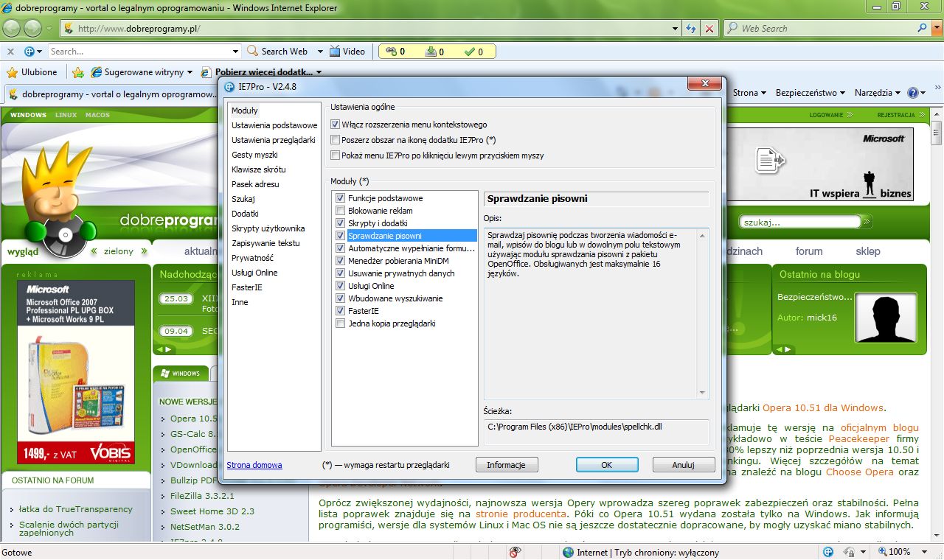
Task: Open the Sugerowane witryny dropdown
Action: [x=190, y=72]
